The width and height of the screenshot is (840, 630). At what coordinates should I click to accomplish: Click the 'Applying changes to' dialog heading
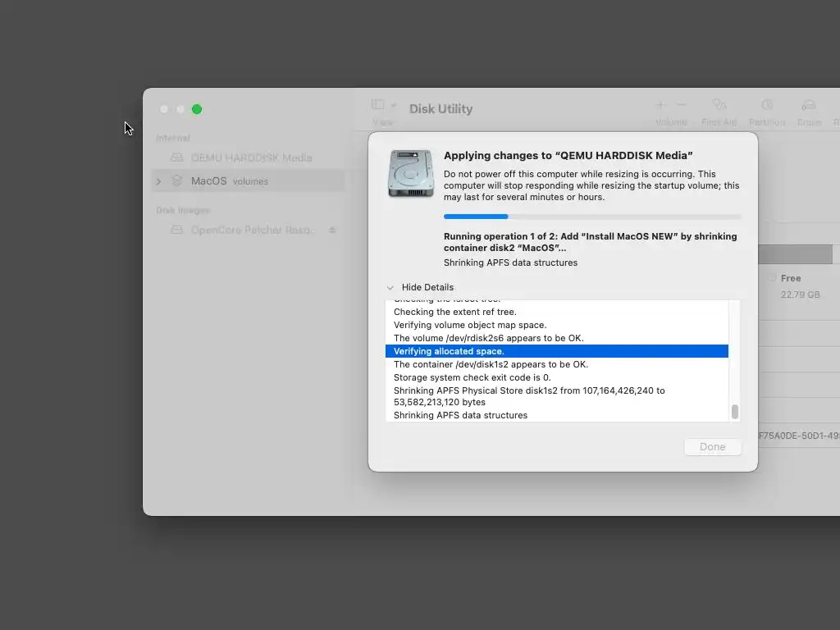click(x=568, y=155)
